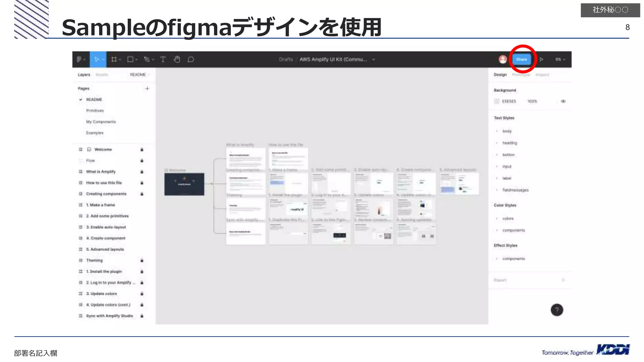Viewport: 644px width, 362px height.
Task: Select the Frame tool
Action: 114,59
